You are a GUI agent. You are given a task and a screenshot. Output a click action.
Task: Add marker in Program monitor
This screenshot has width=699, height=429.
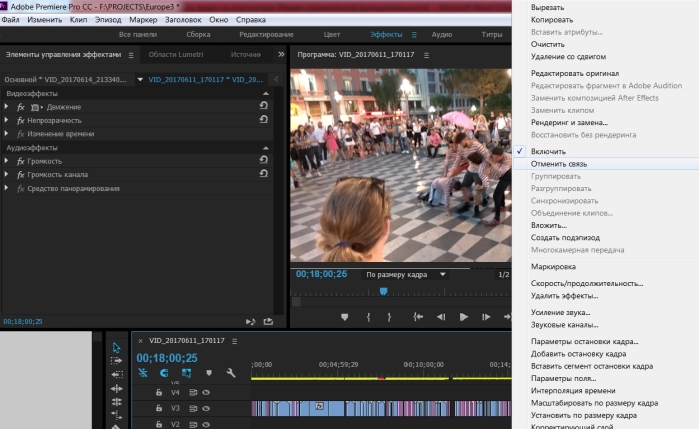click(x=344, y=317)
